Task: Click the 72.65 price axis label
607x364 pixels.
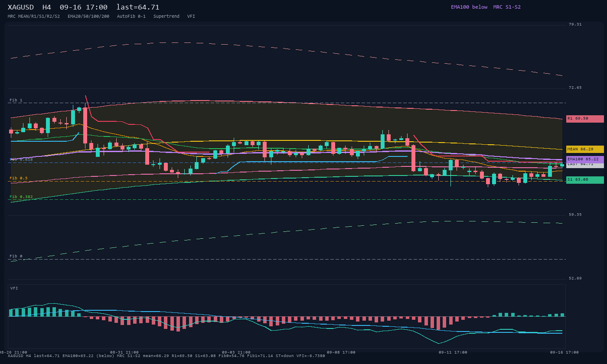Action: click(575, 88)
